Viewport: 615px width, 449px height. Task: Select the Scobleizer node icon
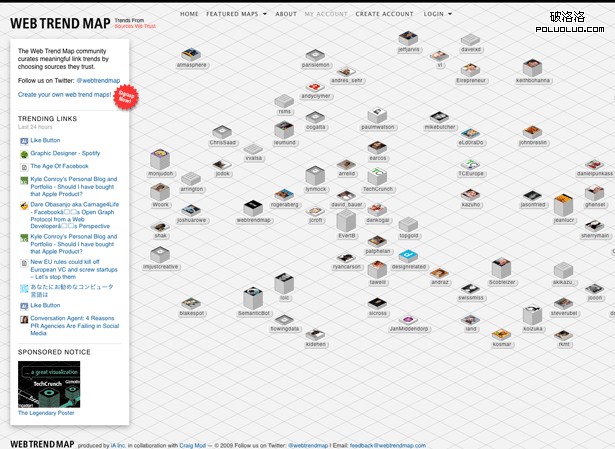[x=502, y=267]
